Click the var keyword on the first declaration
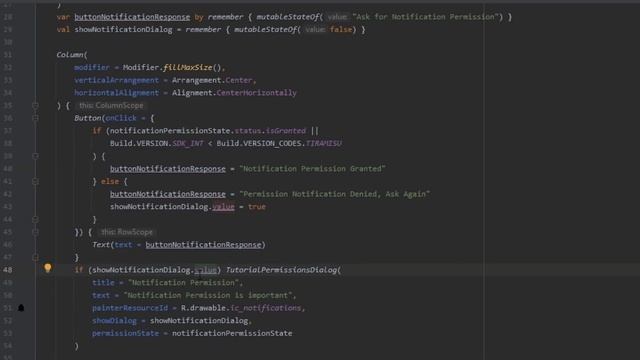Image resolution: width=640 pixels, height=360 pixels. pos(63,17)
